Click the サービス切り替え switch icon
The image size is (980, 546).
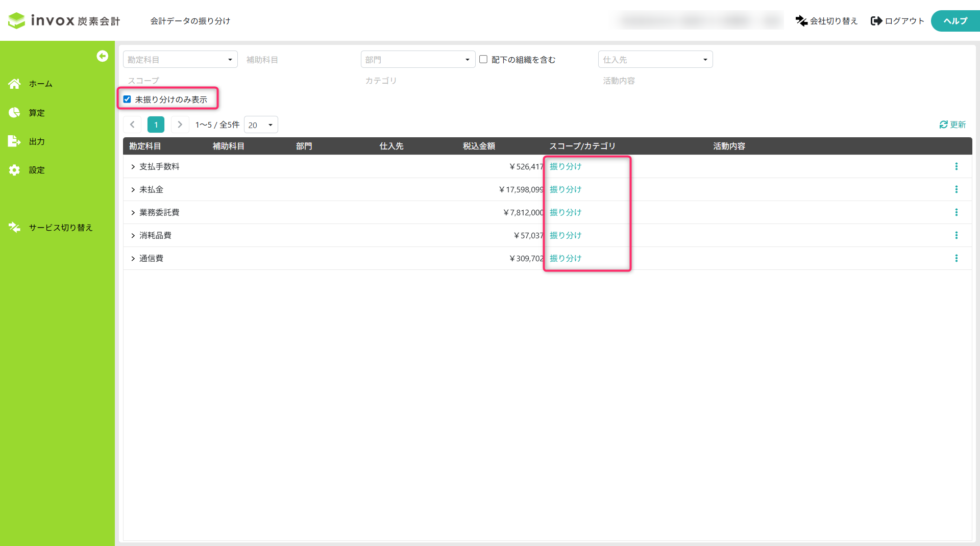14,228
